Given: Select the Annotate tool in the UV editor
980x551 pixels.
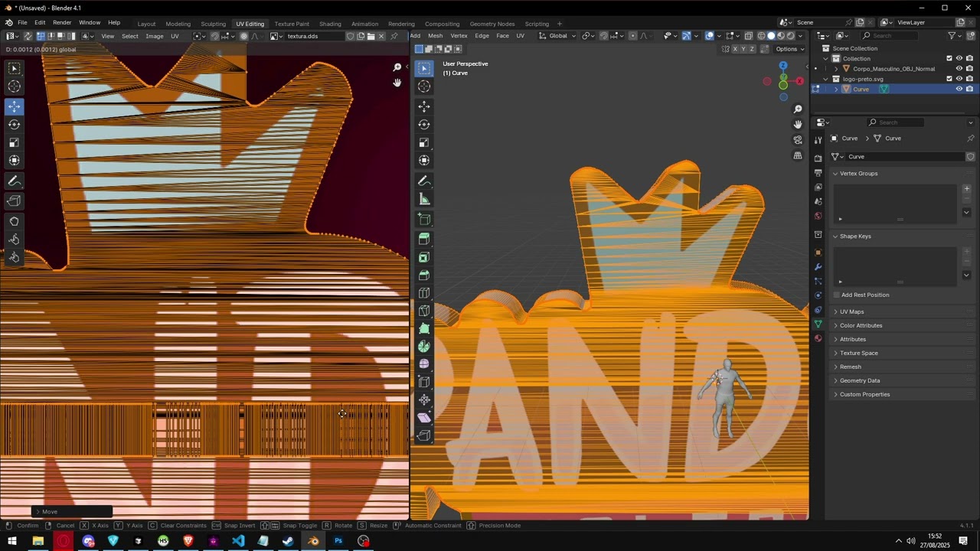Looking at the screenshot, I should (x=15, y=181).
